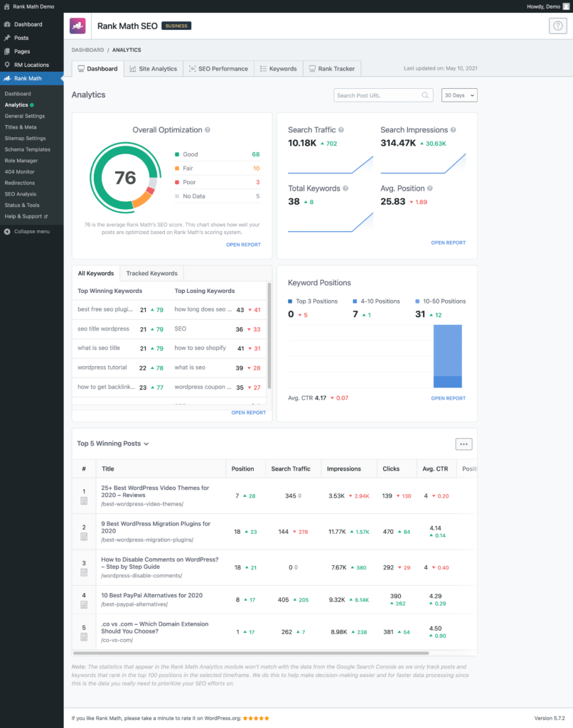Open report link below keywords list
This screenshot has height=728, width=573.
tap(248, 413)
